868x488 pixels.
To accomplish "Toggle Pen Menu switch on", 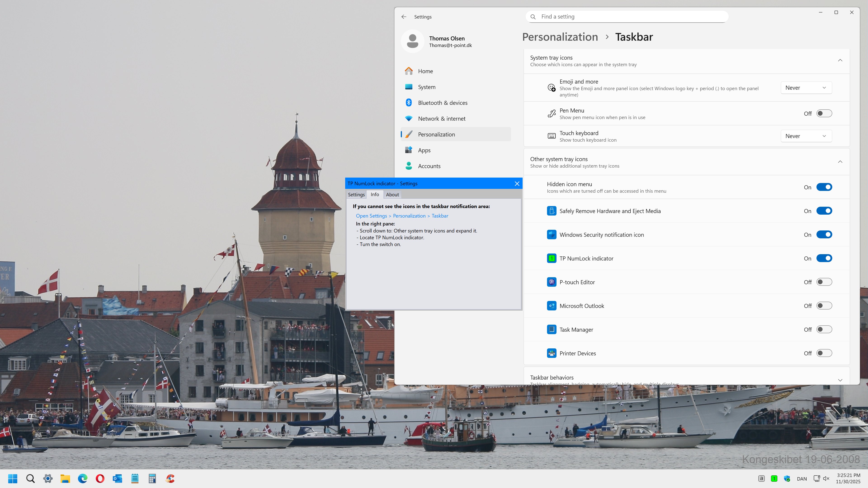I will 824,113.
